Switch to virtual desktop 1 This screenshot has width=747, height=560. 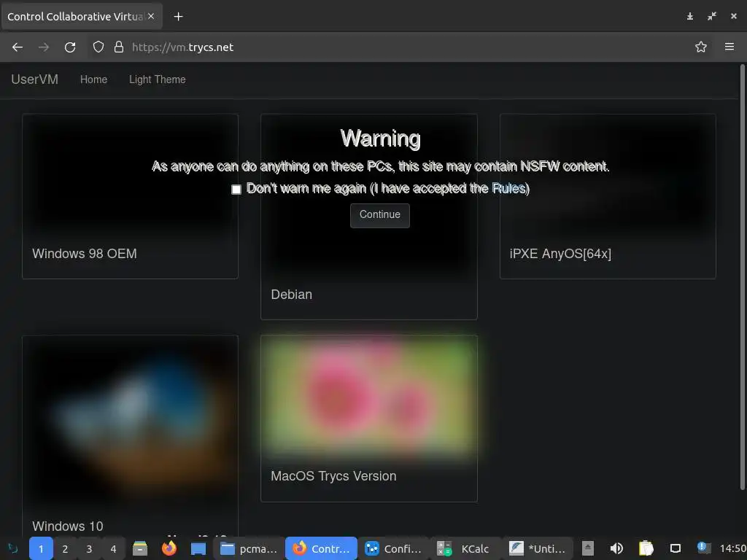pos(41,548)
